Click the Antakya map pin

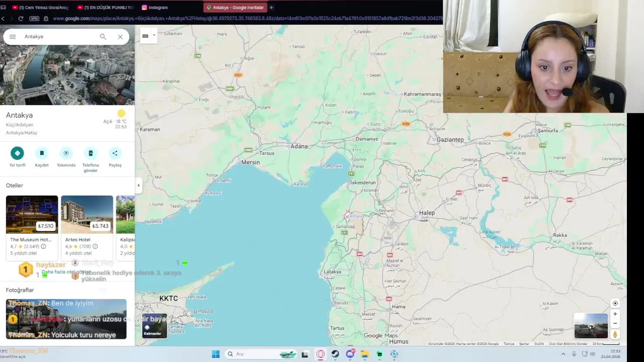pyautogui.click(x=347, y=216)
